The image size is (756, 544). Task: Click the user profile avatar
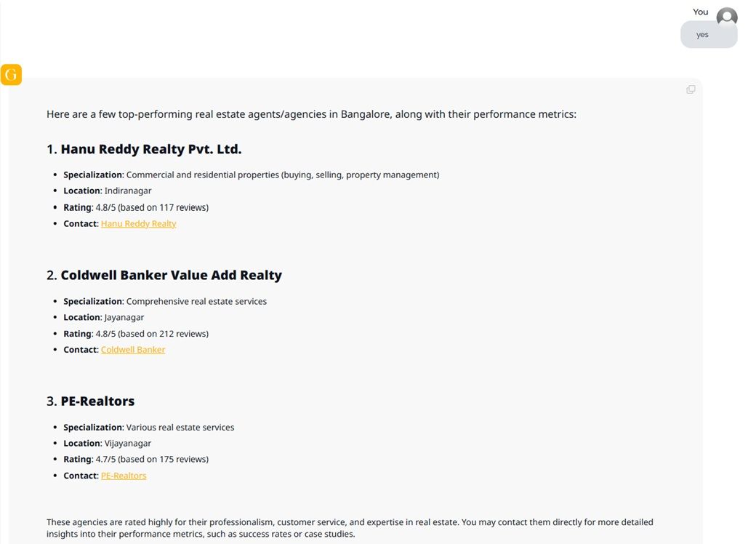coord(726,17)
